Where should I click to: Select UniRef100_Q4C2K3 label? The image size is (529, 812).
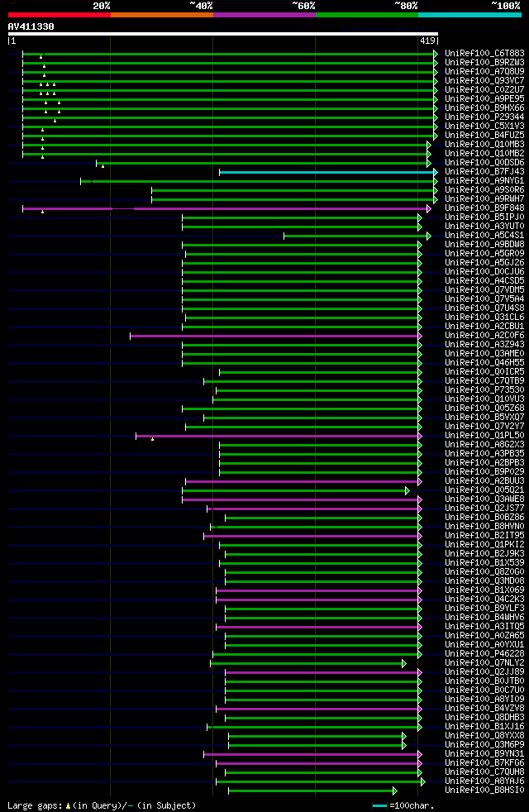[x=484, y=599]
